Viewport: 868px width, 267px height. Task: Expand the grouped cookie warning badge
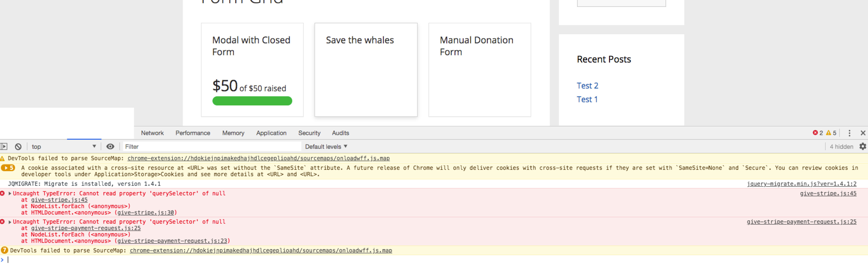[8, 168]
